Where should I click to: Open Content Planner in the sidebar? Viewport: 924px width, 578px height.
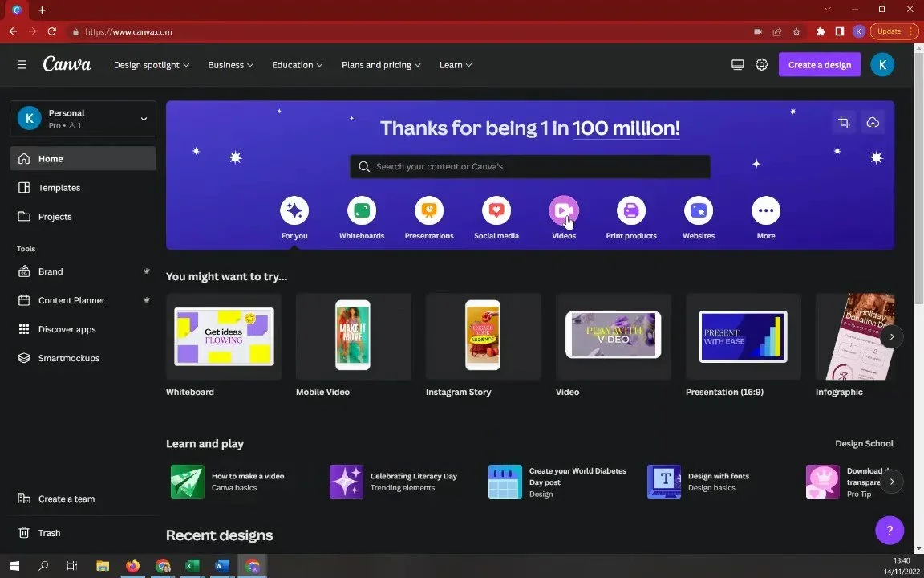pyautogui.click(x=83, y=300)
